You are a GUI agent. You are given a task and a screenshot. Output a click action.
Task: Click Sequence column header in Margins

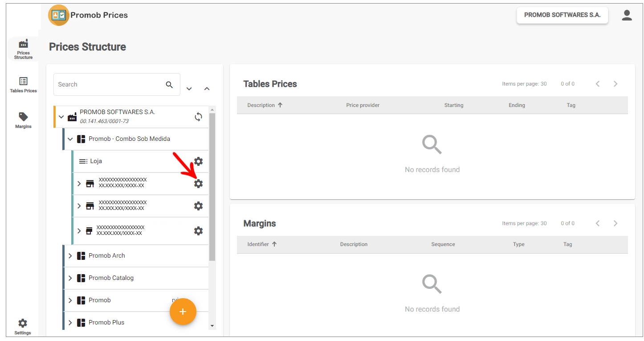point(443,244)
